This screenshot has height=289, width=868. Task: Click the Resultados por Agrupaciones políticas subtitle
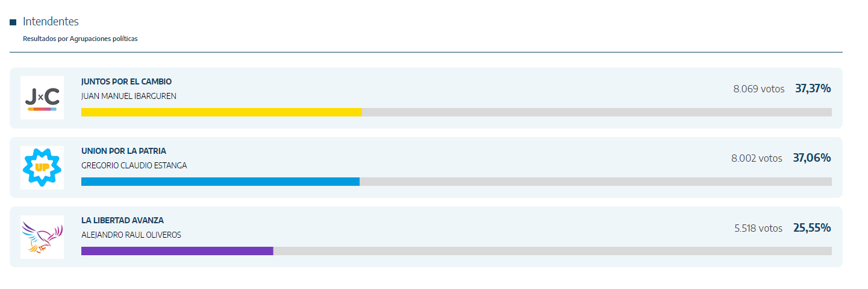(80, 39)
